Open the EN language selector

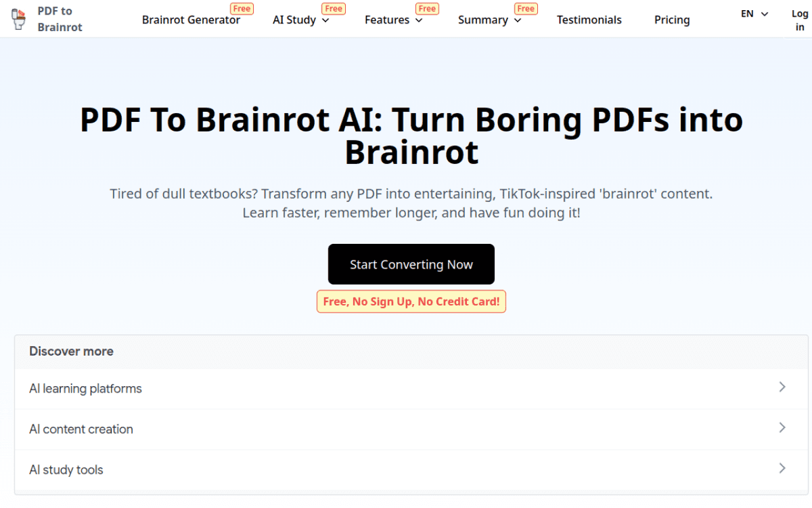click(x=753, y=14)
